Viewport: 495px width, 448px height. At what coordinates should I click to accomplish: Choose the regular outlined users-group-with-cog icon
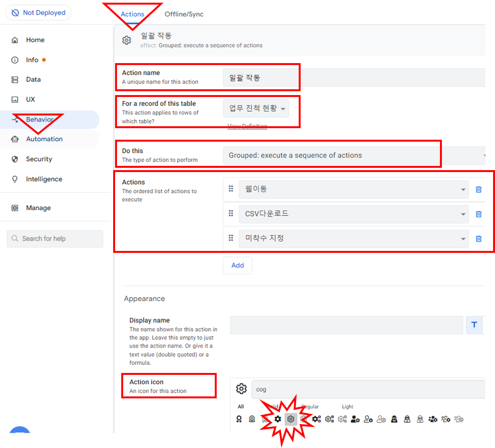446,419
